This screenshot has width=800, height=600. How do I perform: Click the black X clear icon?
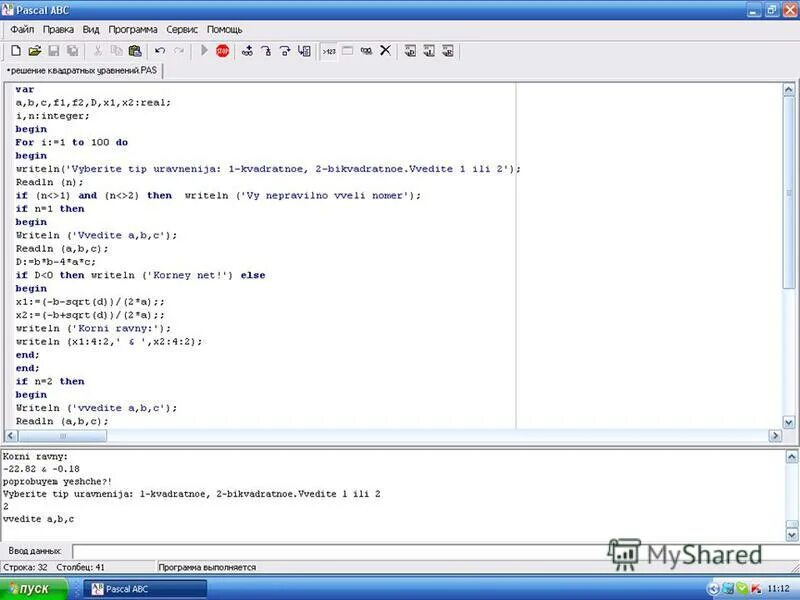385,51
